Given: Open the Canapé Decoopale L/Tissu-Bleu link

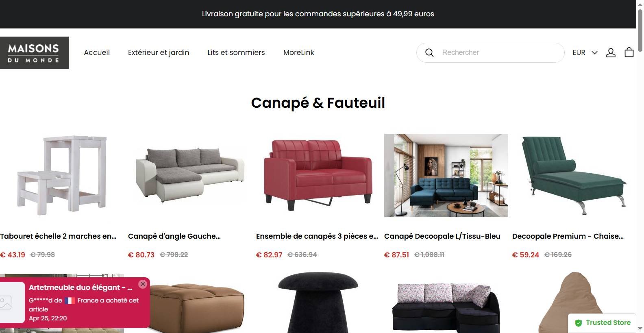Looking at the screenshot, I should pos(442,236).
